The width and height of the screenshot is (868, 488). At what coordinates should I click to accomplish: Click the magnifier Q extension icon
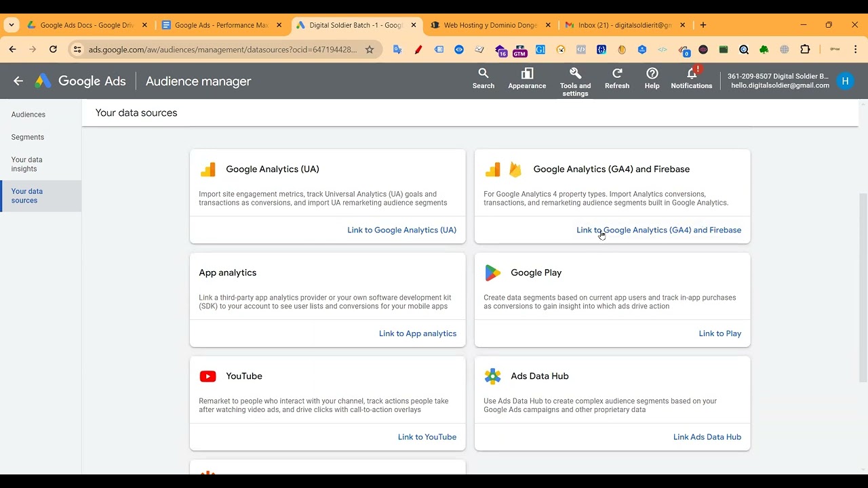pyautogui.click(x=744, y=49)
